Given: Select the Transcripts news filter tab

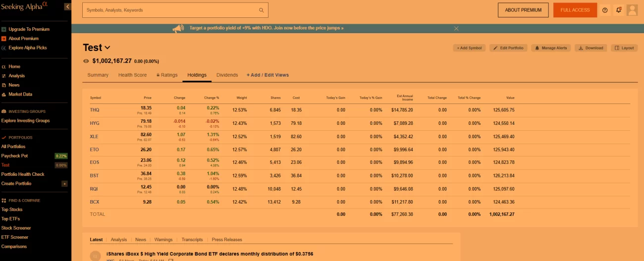Looking at the screenshot, I should (x=192, y=240).
